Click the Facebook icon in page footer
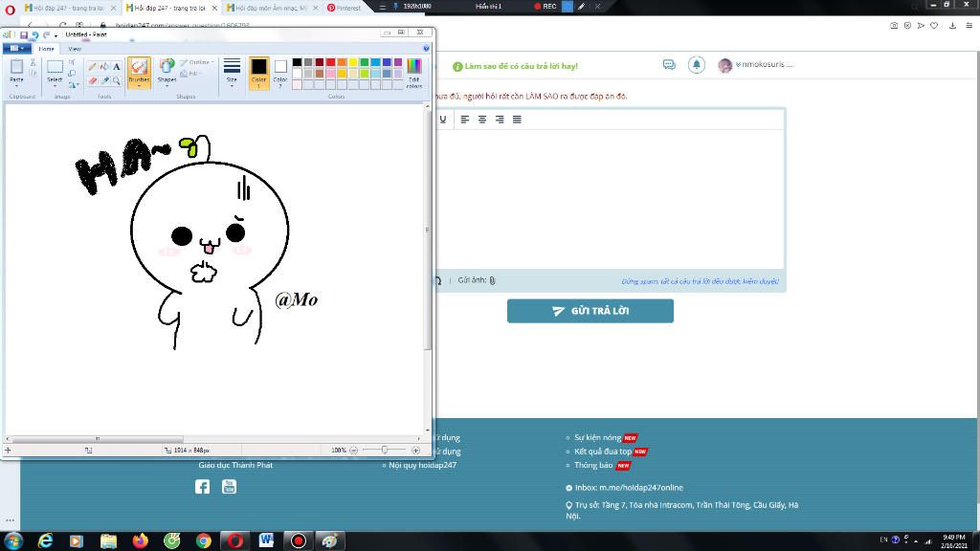The image size is (980, 551). pos(202,487)
